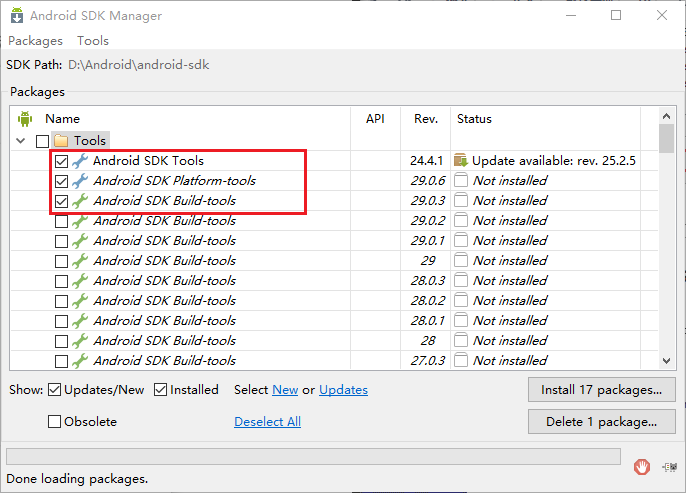Check Build-tools rev 28.0.1 checkbox
686x493 pixels.
[x=61, y=321]
